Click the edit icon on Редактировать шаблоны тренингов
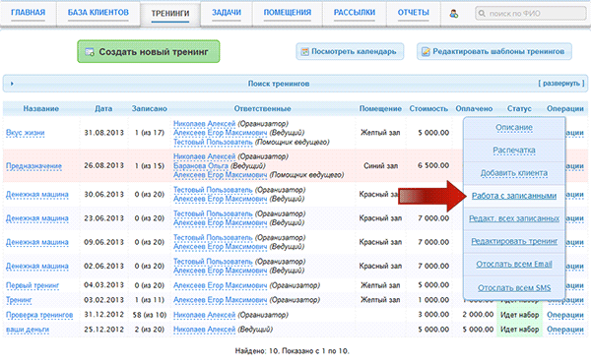591x364 pixels. 426,51
